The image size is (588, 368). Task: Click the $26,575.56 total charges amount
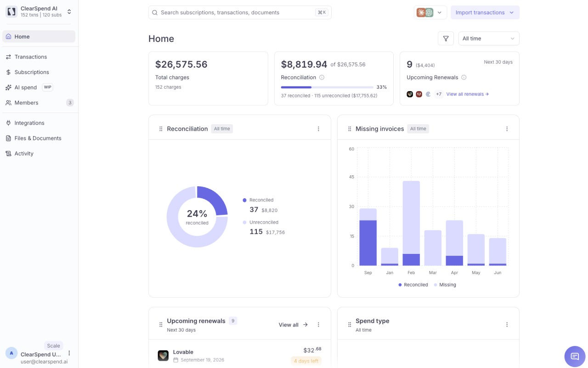click(x=181, y=64)
